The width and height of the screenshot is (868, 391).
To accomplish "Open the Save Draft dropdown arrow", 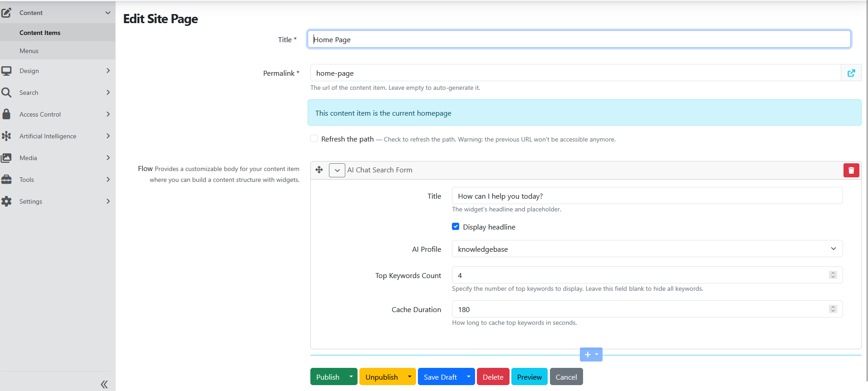I will coord(469,376).
